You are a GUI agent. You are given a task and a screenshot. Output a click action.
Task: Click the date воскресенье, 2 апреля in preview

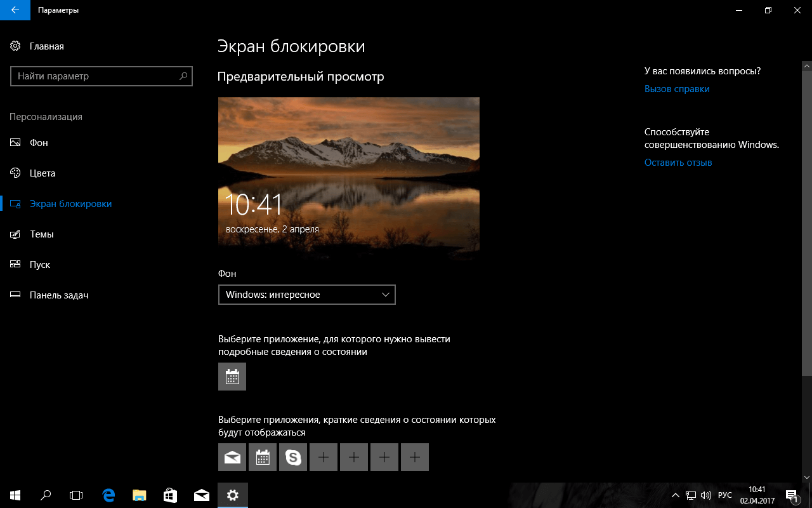point(272,229)
